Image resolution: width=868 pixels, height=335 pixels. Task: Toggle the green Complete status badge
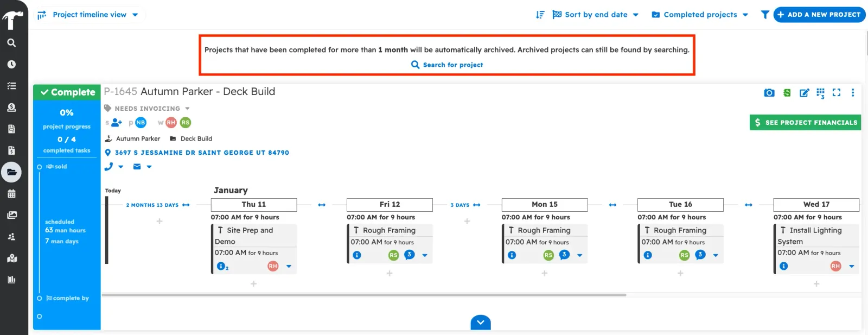coord(67,92)
